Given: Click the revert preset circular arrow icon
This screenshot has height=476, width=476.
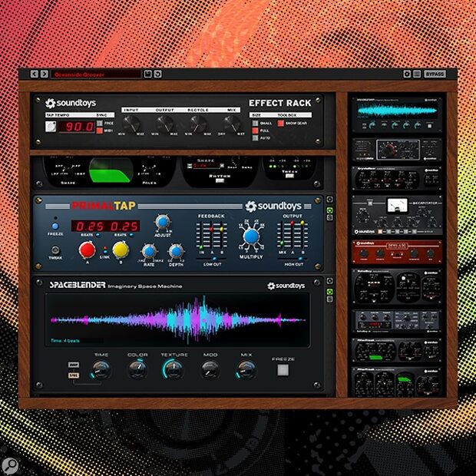Looking at the screenshot, I should click(158, 74).
